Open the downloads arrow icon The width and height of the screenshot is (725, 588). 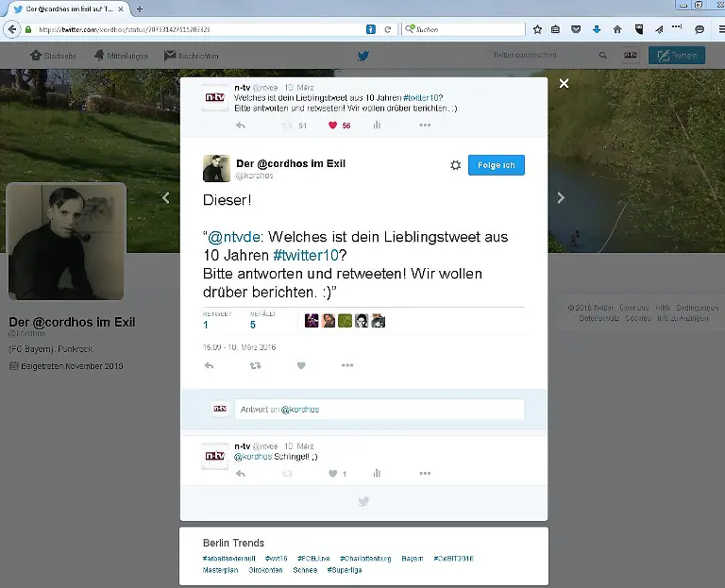click(597, 29)
